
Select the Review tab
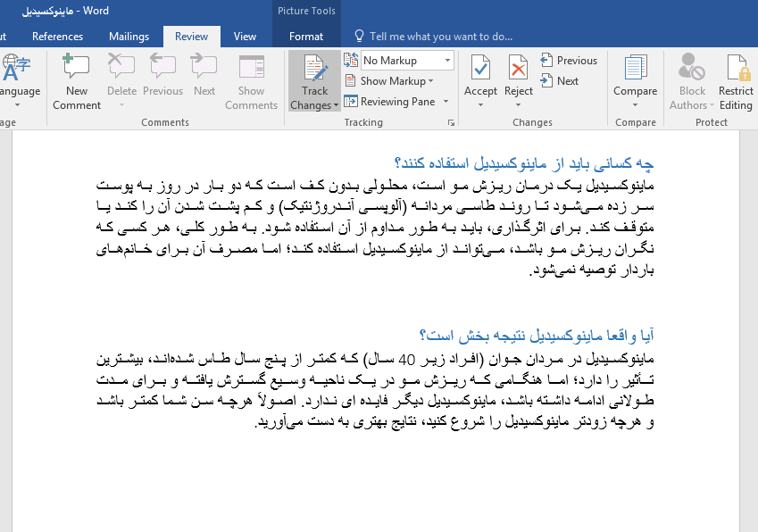tap(191, 37)
